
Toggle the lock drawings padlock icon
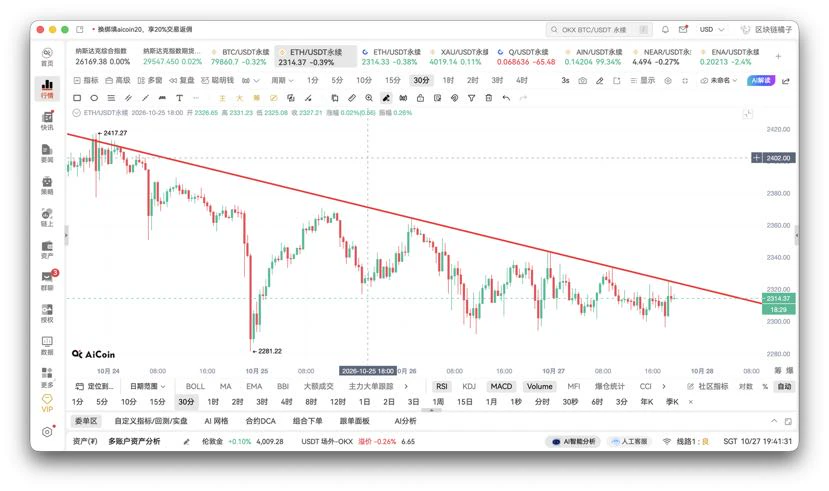[x=420, y=98]
